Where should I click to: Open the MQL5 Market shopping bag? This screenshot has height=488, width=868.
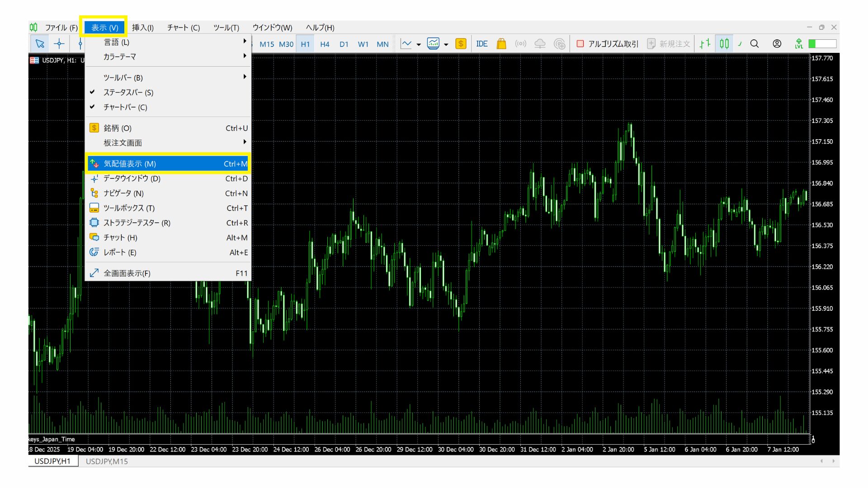[501, 44]
